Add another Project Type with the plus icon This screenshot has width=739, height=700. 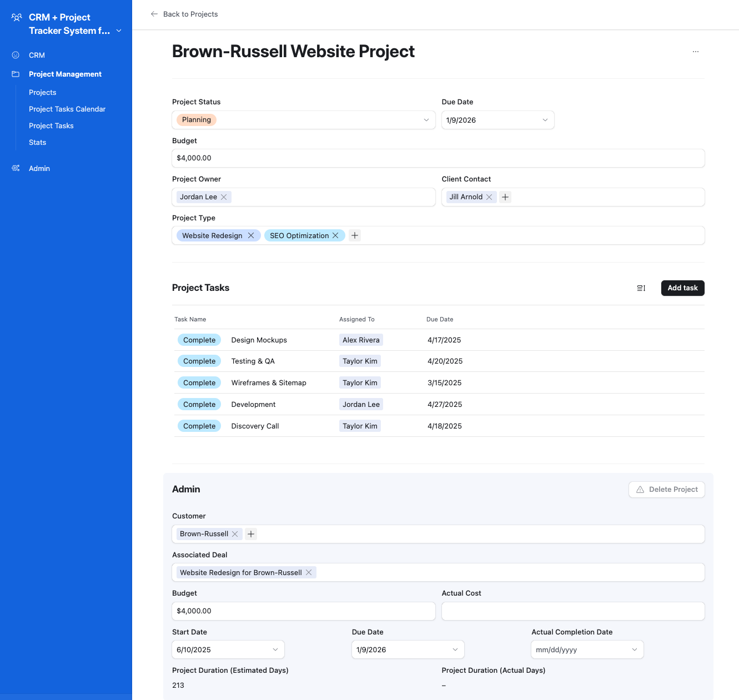pos(355,235)
